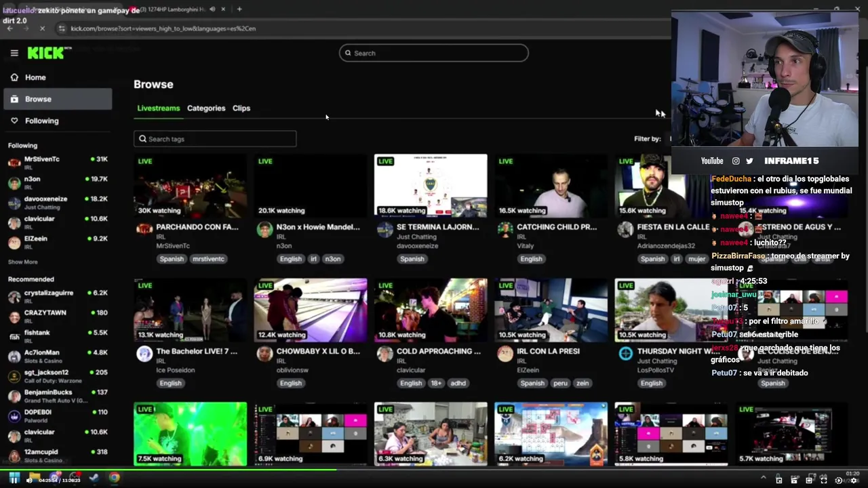Click the KICK logo

49,53
